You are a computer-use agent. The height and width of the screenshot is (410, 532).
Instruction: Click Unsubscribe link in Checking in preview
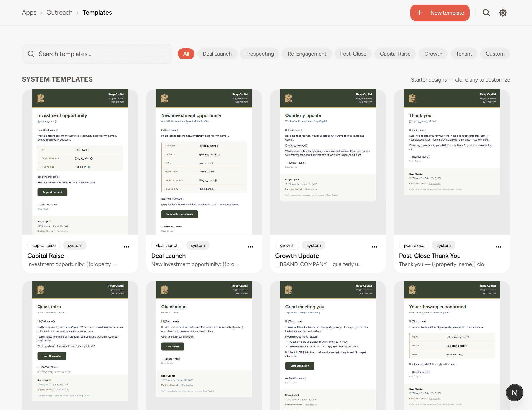tap(187, 385)
